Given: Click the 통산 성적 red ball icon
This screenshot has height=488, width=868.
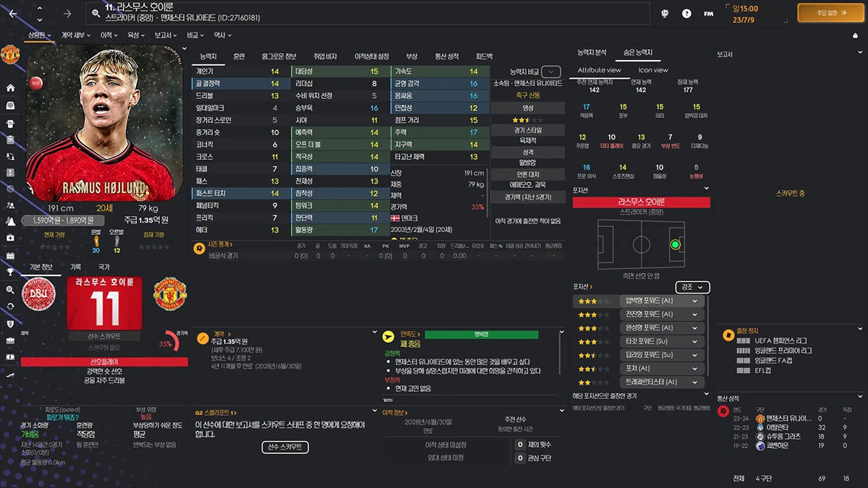Looking at the screenshot, I should coord(723,411).
